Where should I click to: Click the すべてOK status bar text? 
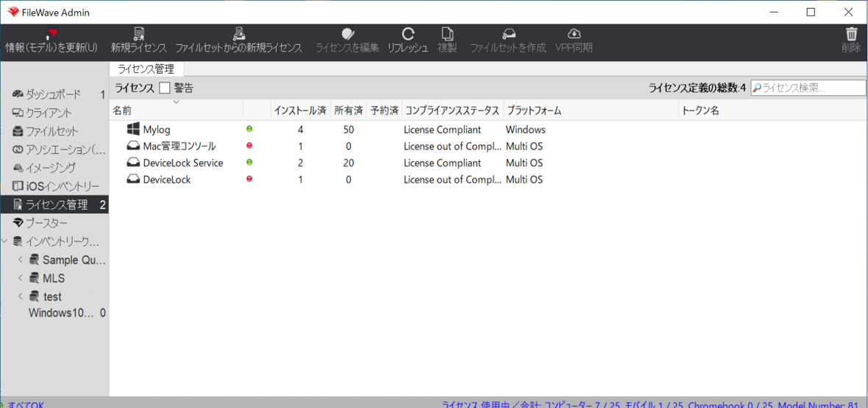click(x=26, y=404)
